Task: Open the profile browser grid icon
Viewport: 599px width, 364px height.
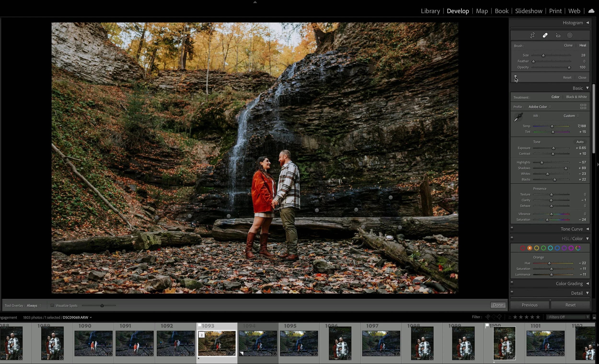Action: coord(583,107)
